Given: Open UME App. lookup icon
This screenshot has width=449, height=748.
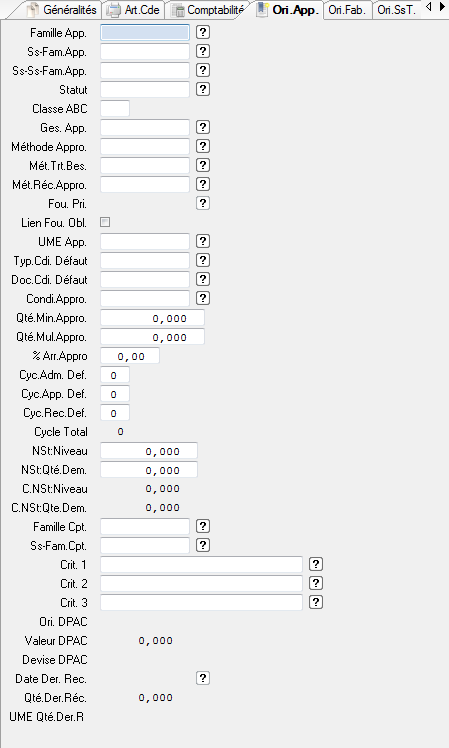Looking at the screenshot, I should (203, 241).
